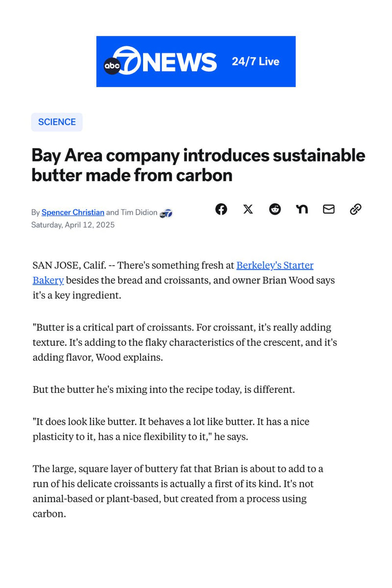Click the ABC7 News logo
The image size is (392, 588).
(160, 62)
